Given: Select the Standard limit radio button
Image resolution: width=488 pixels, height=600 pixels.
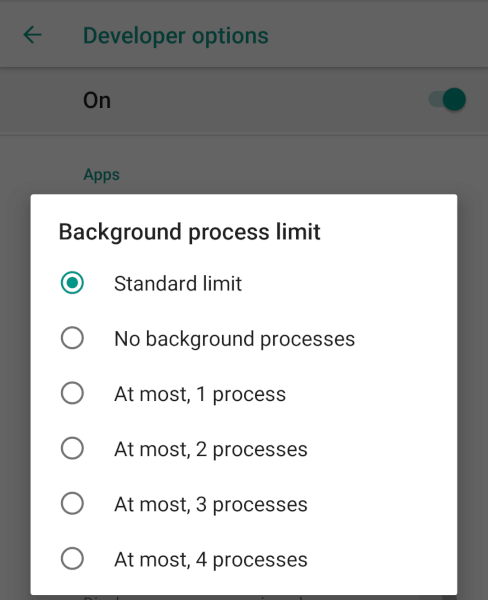Looking at the screenshot, I should pos(72,283).
